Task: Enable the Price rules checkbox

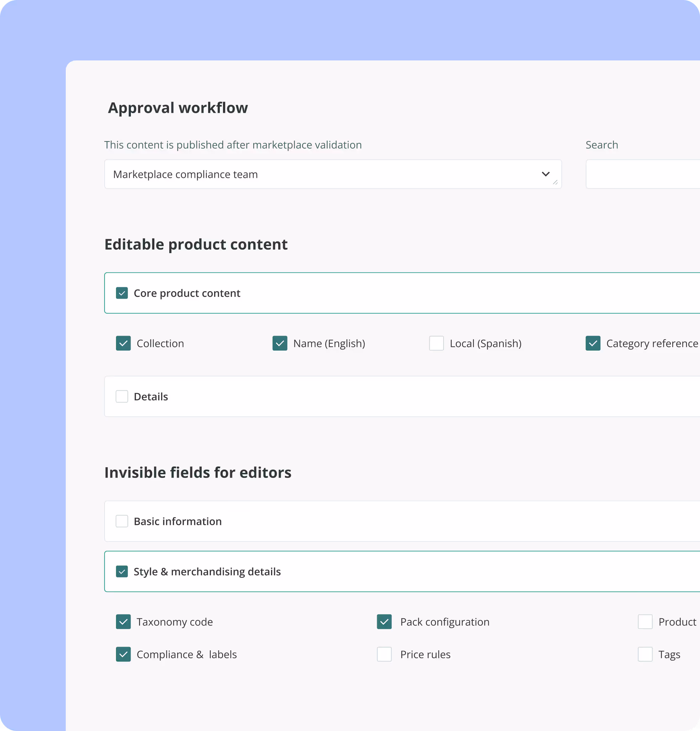Action: pyautogui.click(x=384, y=654)
